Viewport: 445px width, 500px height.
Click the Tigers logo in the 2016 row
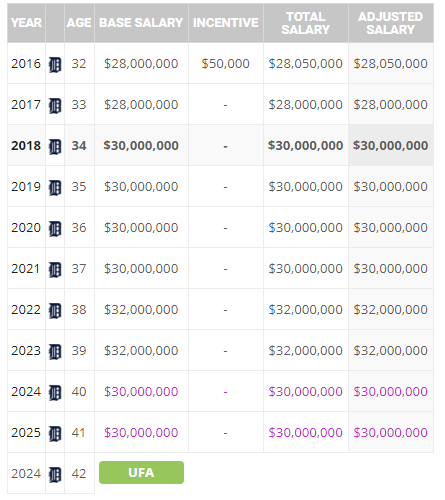(55, 65)
